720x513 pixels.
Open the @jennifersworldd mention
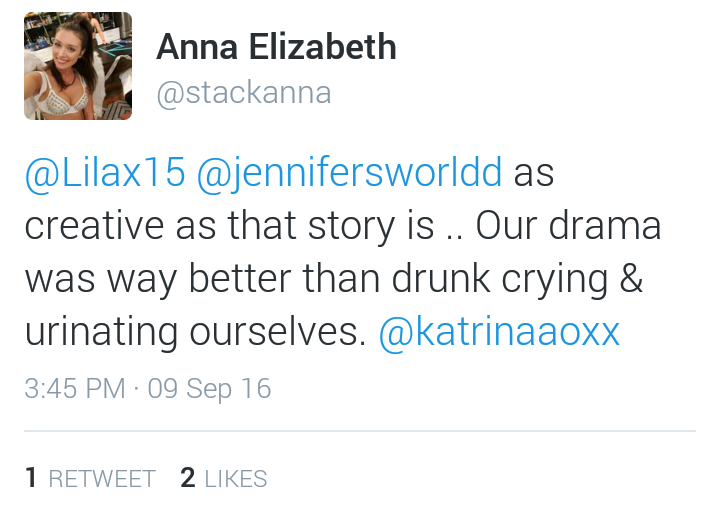pos(349,174)
